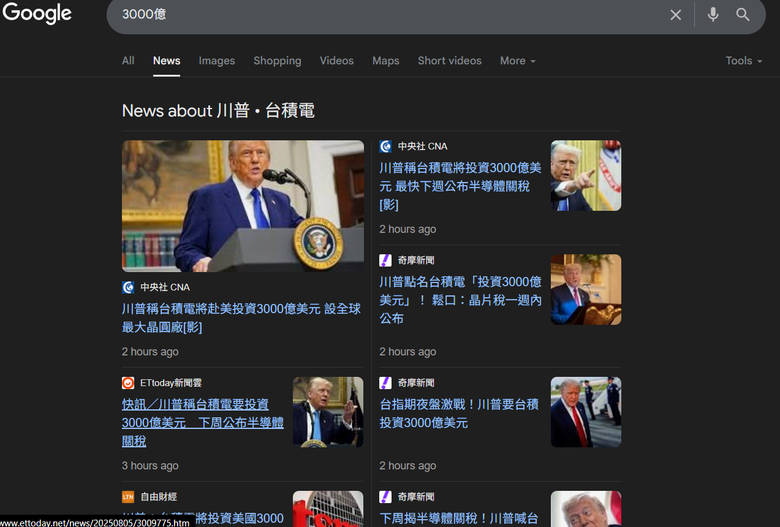This screenshot has height=527, width=780.
Task: Click the Google logo
Action: click(37, 13)
